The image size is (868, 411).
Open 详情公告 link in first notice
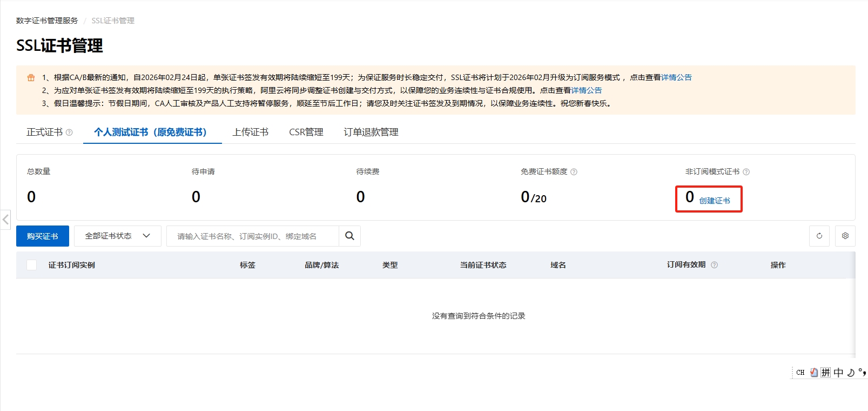click(x=676, y=77)
